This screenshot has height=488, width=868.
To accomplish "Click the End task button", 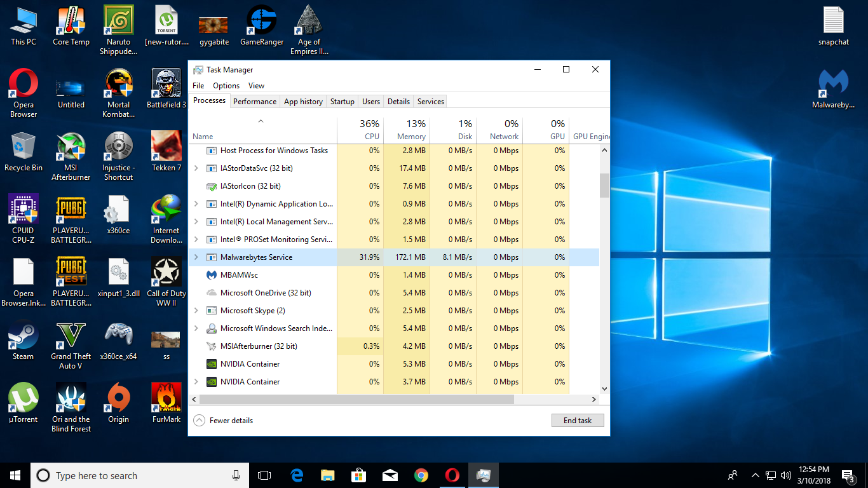I will (x=577, y=420).
